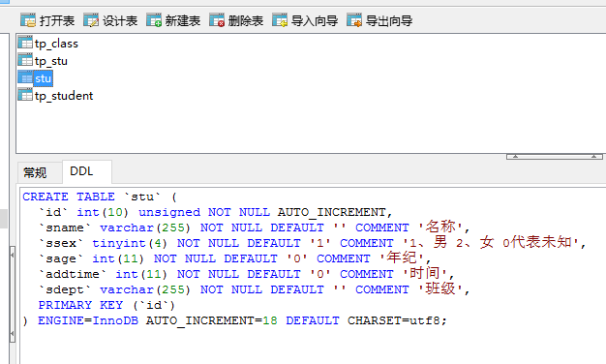This screenshot has width=606, height=364.
Task: Click the lower left splitter arrow
Action: [x=13, y=333]
